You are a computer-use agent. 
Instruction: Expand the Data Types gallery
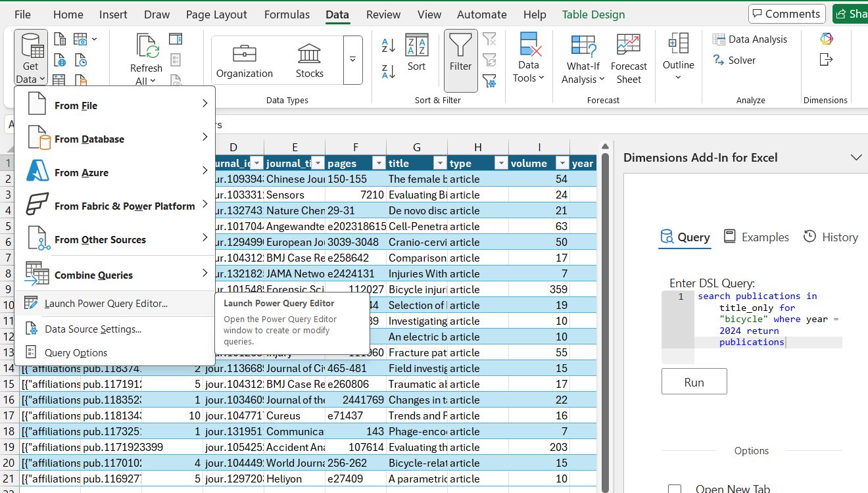click(352, 60)
